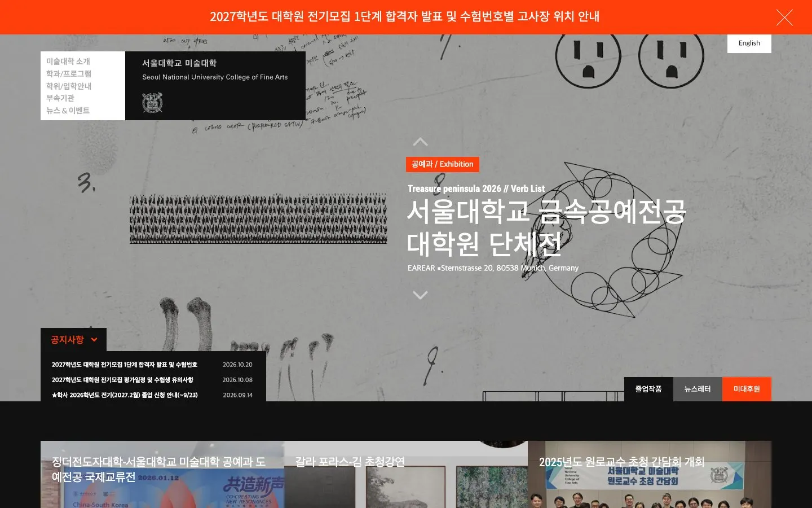Select the 공예과 / Exhibition category tag
The width and height of the screenshot is (812, 508).
pos(443,164)
